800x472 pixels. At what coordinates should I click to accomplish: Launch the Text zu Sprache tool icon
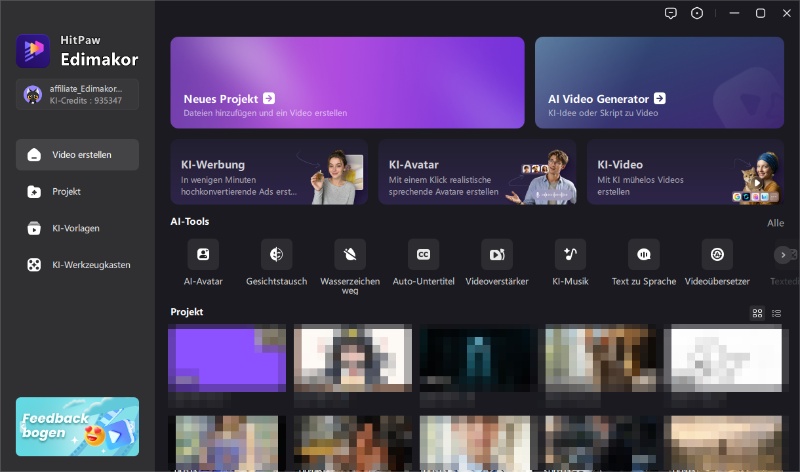click(644, 254)
